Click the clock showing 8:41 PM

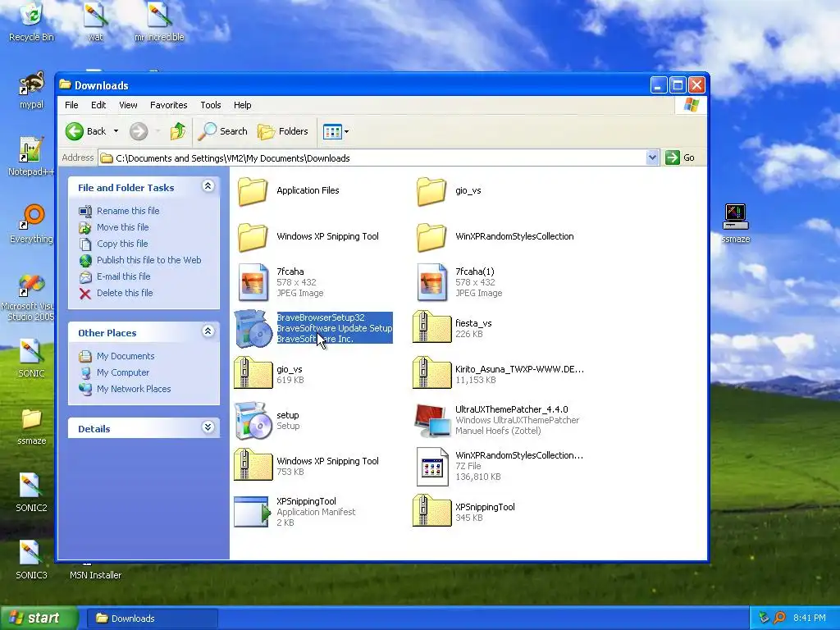(x=809, y=619)
